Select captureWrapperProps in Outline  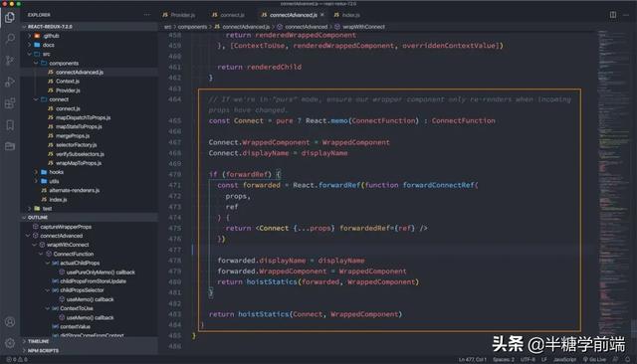(90, 227)
